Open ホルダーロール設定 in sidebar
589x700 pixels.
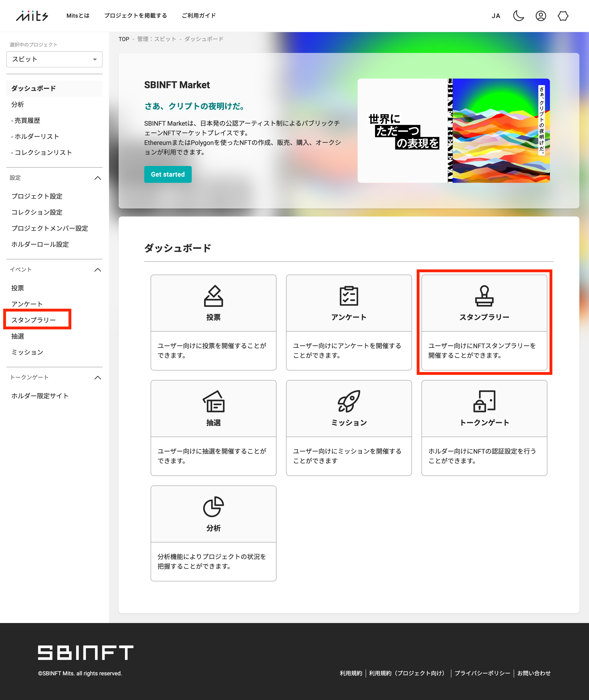(x=40, y=245)
